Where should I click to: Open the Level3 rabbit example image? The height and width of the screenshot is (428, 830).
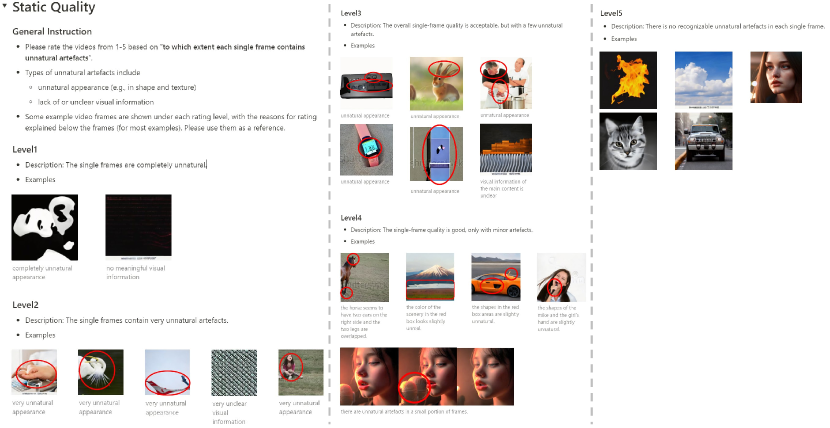(436, 84)
